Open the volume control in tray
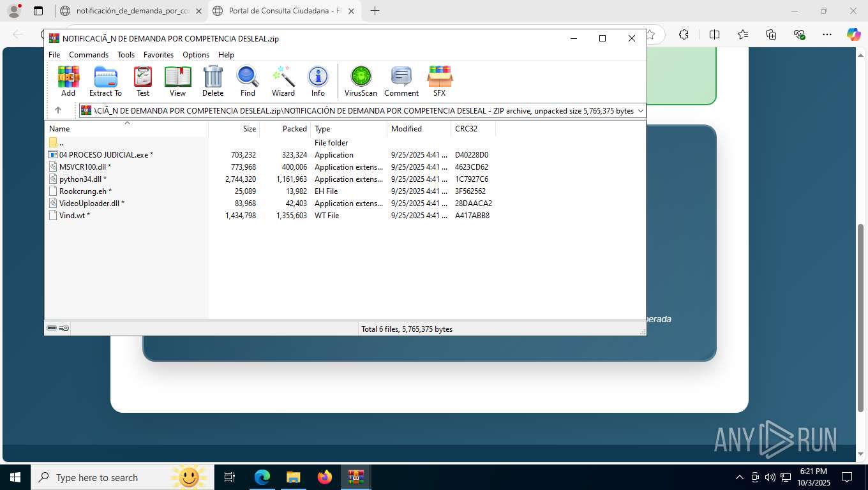The width and height of the screenshot is (868, 490). pyautogui.click(x=770, y=477)
